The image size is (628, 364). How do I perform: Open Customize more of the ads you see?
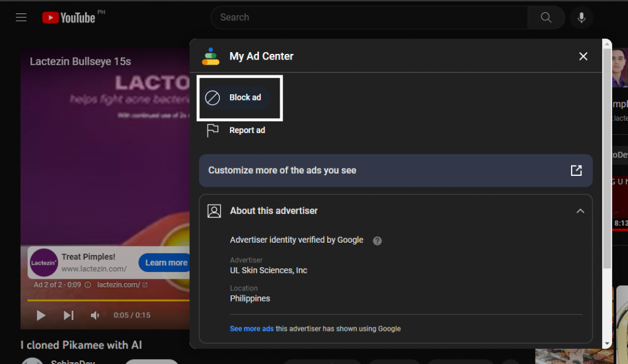click(x=396, y=170)
